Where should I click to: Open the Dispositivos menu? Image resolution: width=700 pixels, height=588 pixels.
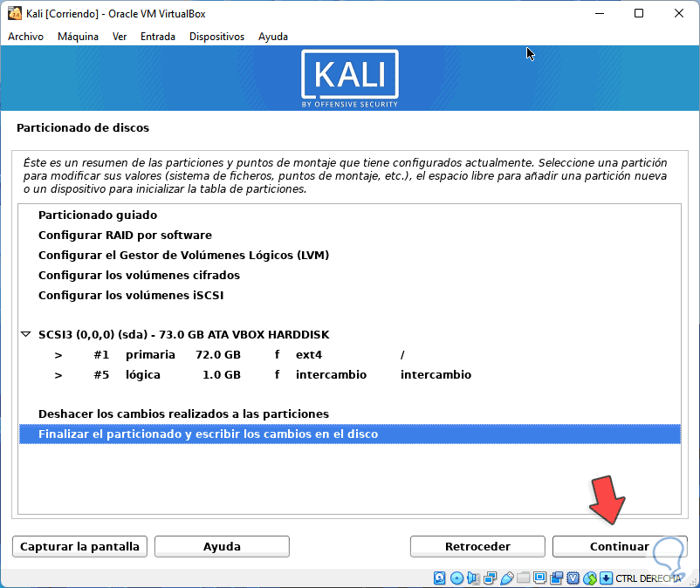216,37
